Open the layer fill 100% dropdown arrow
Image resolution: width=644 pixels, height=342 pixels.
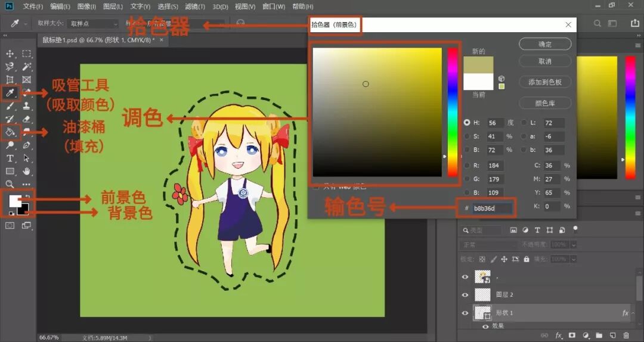[x=574, y=259]
